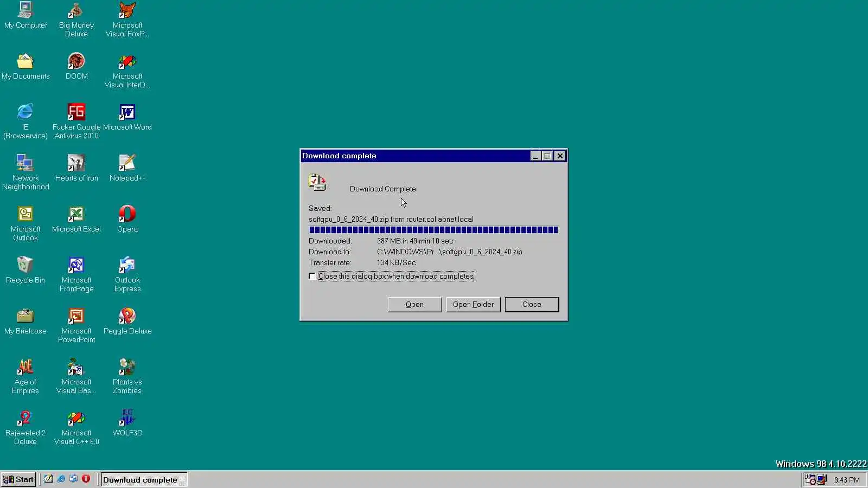Click the 'Download Complete' heading text
The image size is (868, 488).
click(382, 189)
